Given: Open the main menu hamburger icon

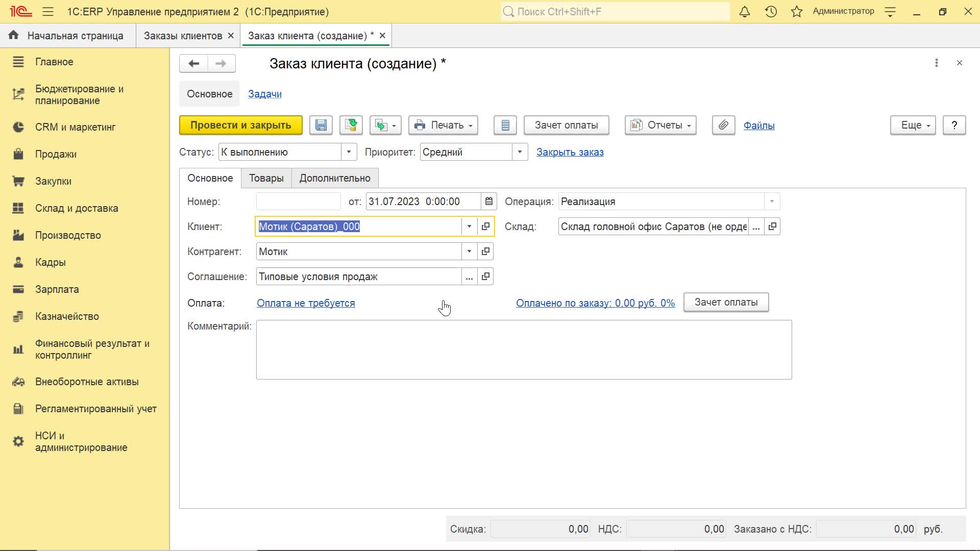Looking at the screenshot, I should click(x=48, y=11).
